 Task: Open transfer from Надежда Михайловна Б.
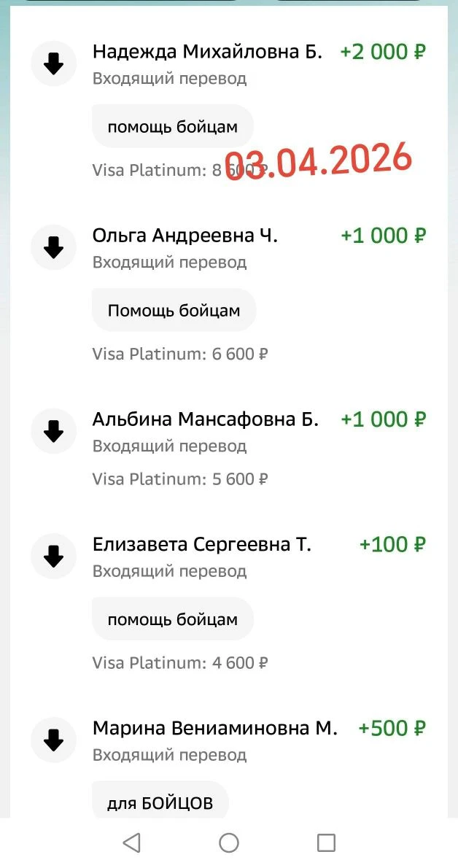coord(207,52)
